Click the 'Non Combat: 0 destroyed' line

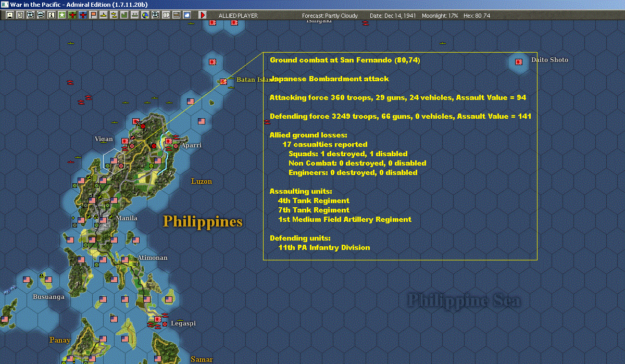click(x=357, y=163)
